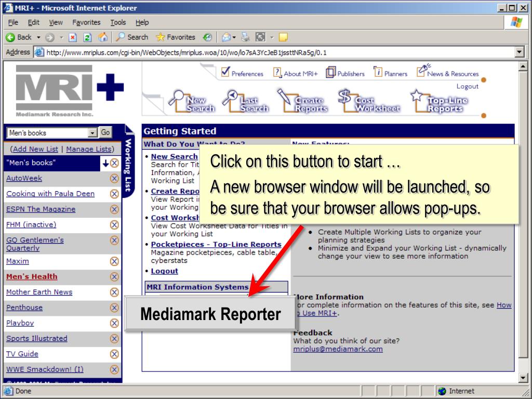Click the mriplus@mediamark.com email link

(x=338, y=349)
